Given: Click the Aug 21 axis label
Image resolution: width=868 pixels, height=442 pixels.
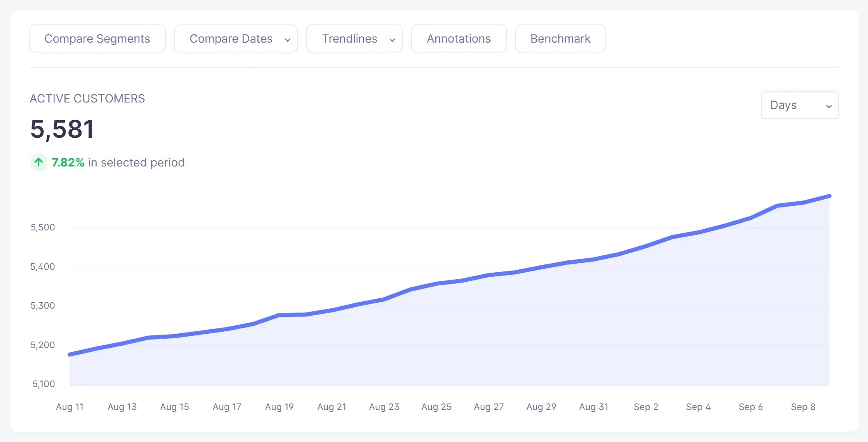Looking at the screenshot, I should tap(332, 407).
